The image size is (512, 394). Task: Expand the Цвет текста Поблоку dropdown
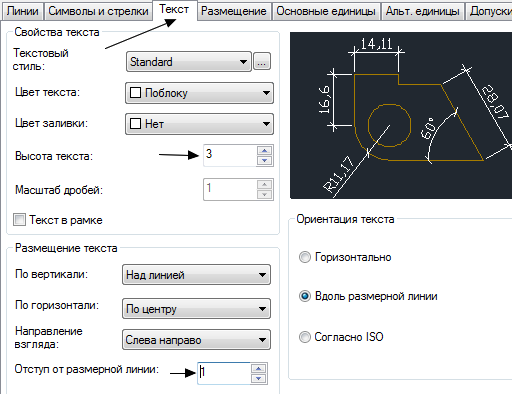coord(199,93)
